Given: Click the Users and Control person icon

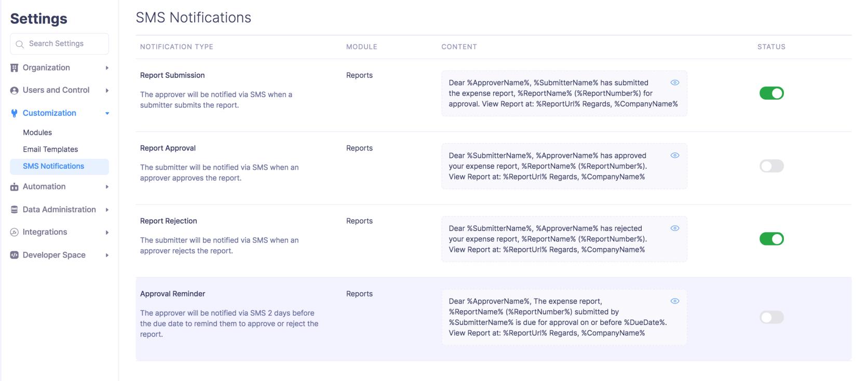Looking at the screenshot, I should coord(15,90).
